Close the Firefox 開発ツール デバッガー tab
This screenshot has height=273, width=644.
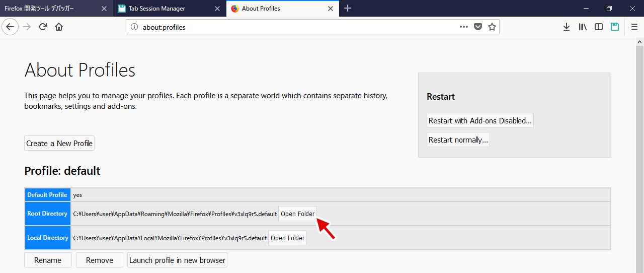(x=104, y=9)
